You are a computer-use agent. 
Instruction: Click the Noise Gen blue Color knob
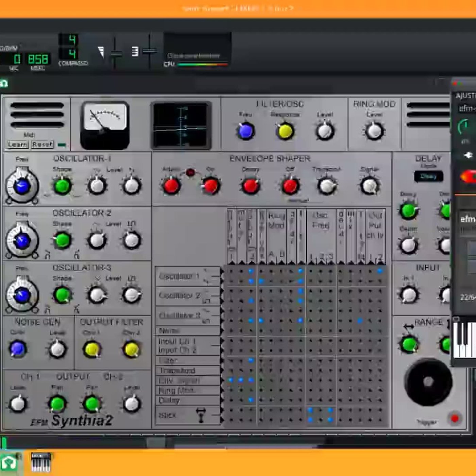18,349
